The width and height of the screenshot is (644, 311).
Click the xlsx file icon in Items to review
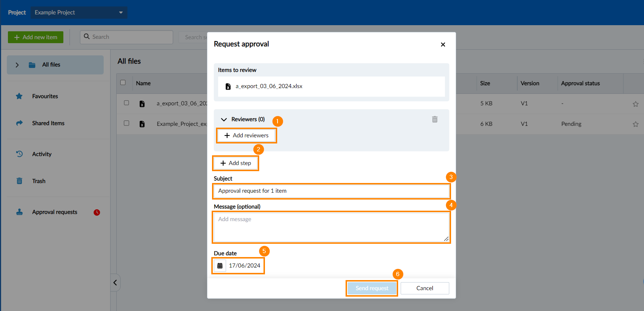[228, 86]
